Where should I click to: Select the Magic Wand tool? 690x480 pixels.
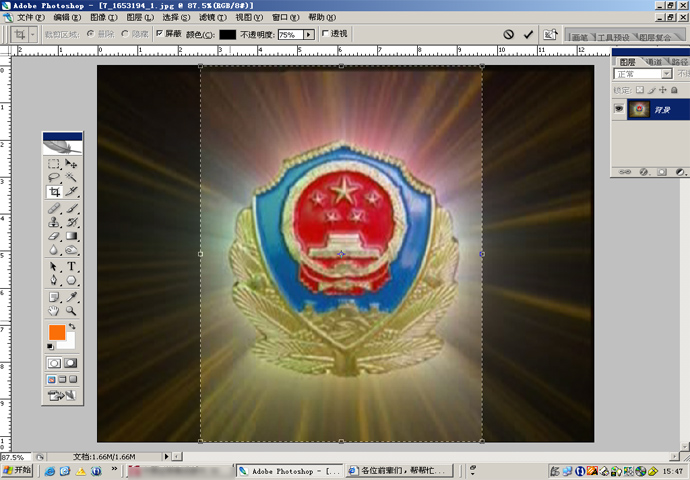70,177
